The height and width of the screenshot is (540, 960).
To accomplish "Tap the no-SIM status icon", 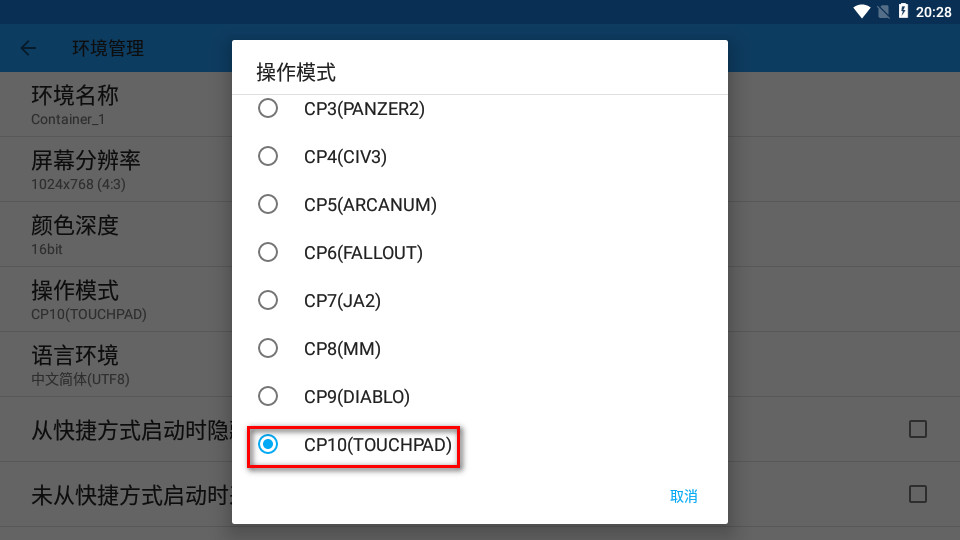I will click(x=883, y=12).
